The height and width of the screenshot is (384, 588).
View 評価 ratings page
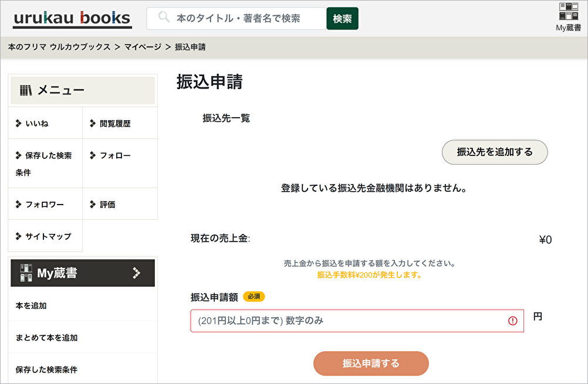[107, 204]
